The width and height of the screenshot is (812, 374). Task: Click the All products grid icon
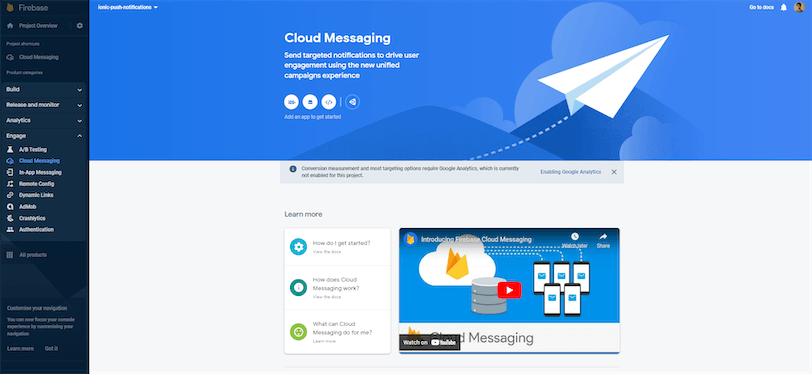(x=10, y=255)
